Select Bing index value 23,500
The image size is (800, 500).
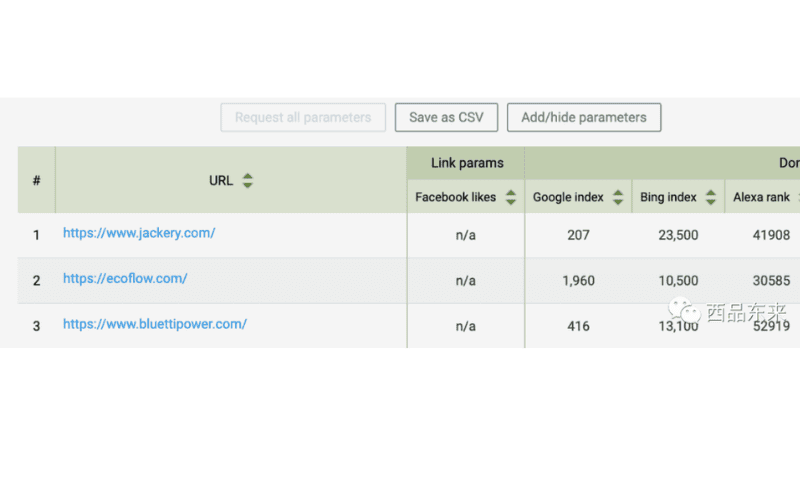point(678,235)
